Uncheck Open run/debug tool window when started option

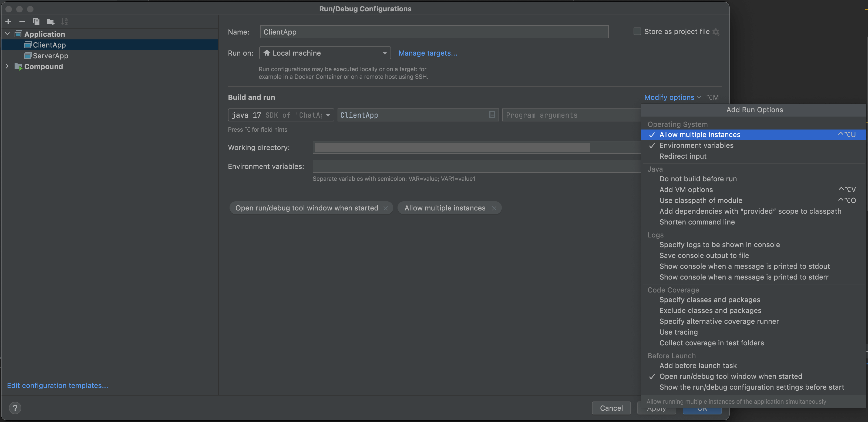click(x=753, y=376)
